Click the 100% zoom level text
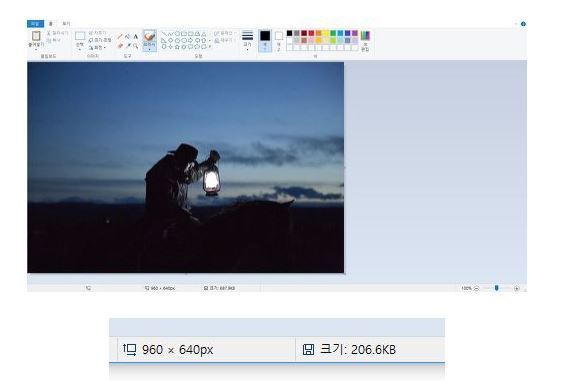This screenshot has height=381, width=561. pos(467,288)
